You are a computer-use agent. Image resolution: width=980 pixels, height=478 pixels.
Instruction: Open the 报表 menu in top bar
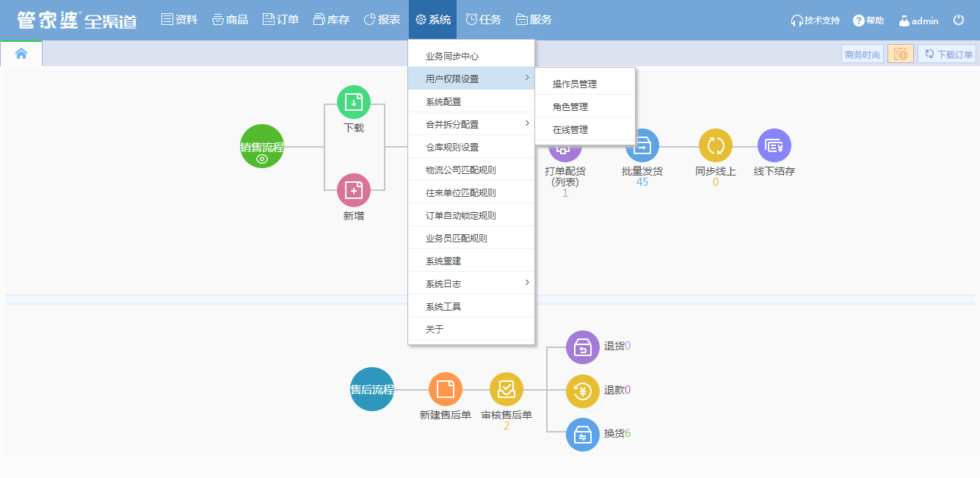[382, 20]
